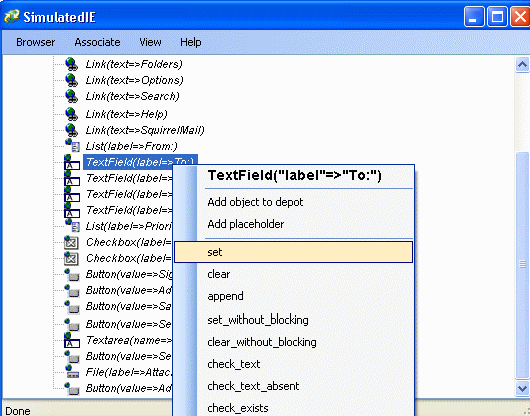Click the File attach item icon
Viewport: 530px width, 416px height.
pyautogui.click(x=72, y=372)
